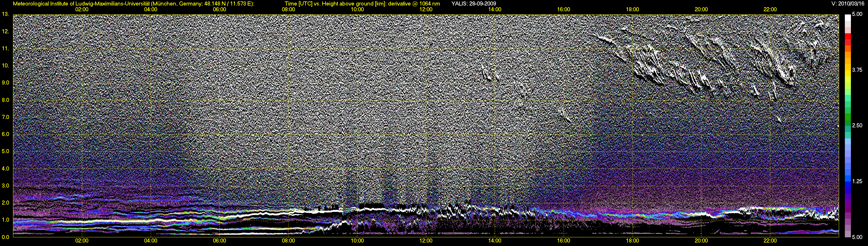The height and width of the screenshot is (246, 868).
Task: Click the 20:00 label on the bottom time axis
Action: pyautogui.click(x=701, y=241)
